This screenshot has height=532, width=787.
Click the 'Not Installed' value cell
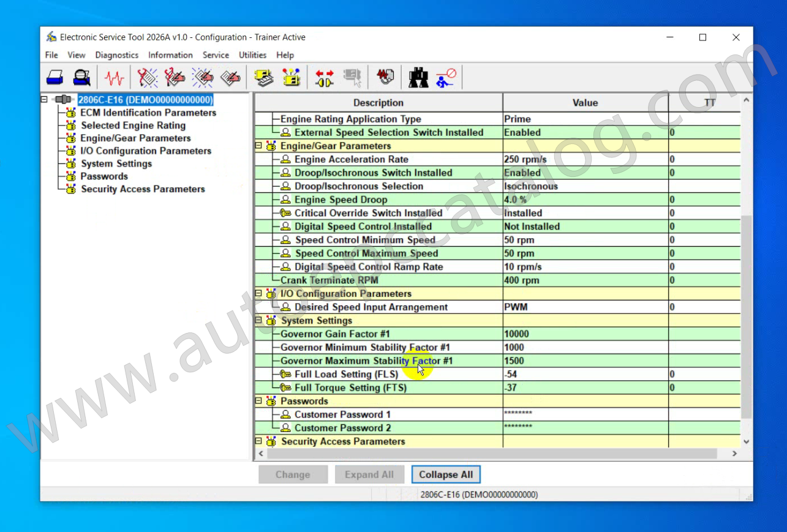[586, 227]
